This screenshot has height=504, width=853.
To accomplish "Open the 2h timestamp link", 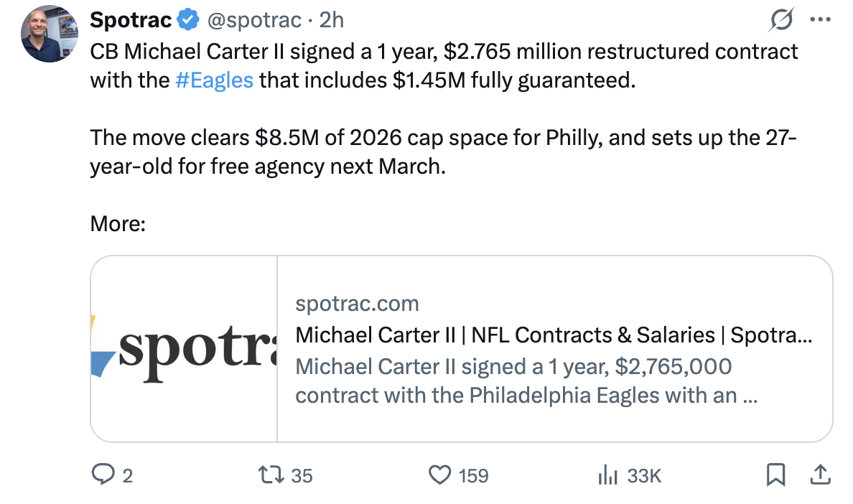I will click(x=331, y=20).
